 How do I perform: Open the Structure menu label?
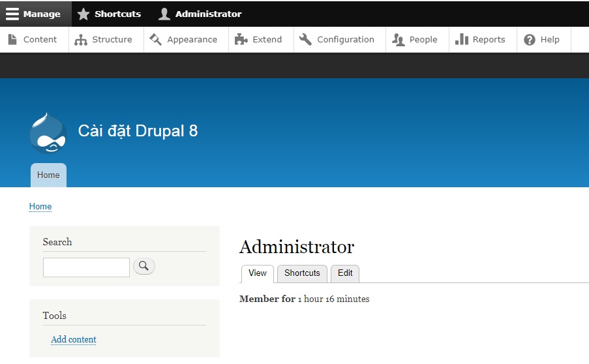pos(112,39)
